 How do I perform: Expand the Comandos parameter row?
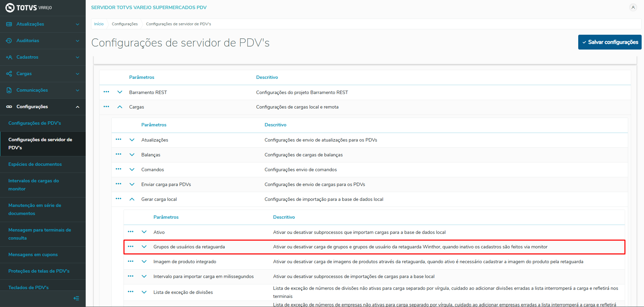[x=132, y=170]
